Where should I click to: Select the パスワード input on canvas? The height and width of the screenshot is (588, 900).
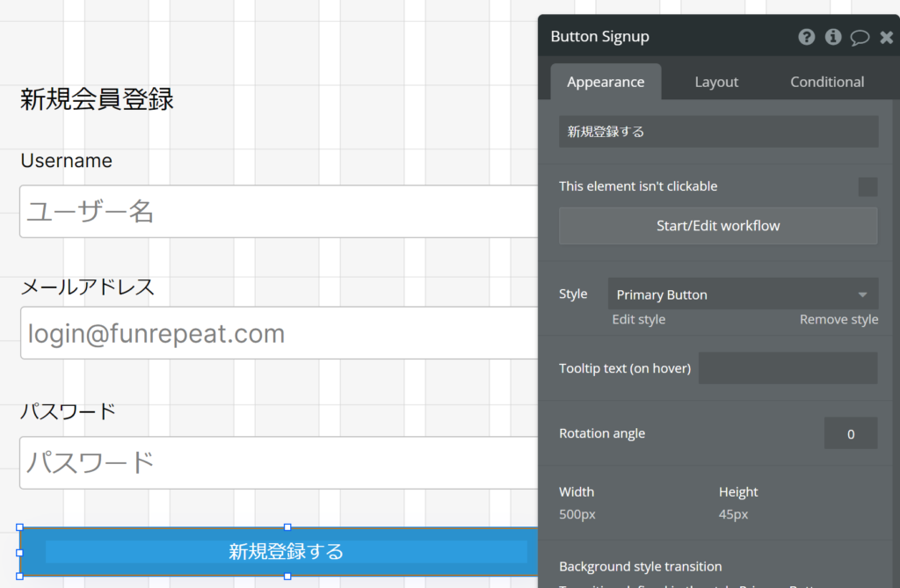coord(278,462)
